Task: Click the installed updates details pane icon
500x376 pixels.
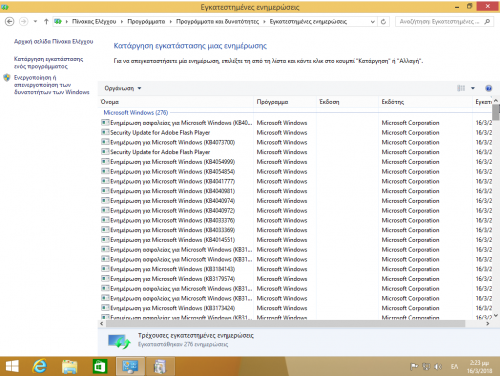Action: point(119,341)
